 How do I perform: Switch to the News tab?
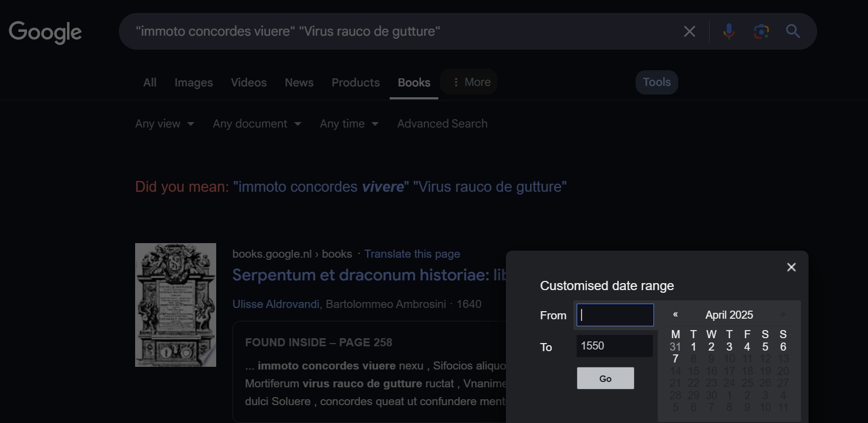299,83
